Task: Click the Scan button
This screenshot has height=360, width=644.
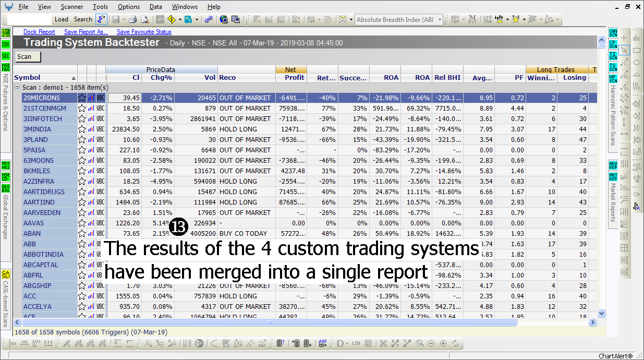Action: 28,57
